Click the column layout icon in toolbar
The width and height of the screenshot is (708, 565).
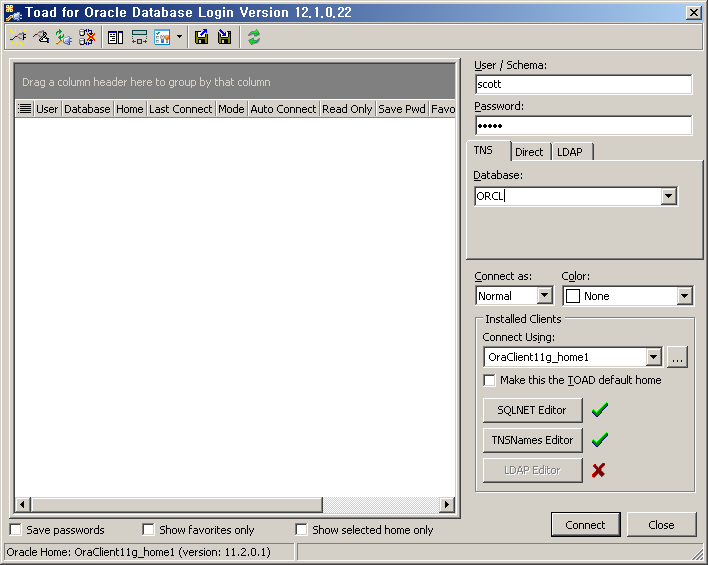(x=115, y=37)
